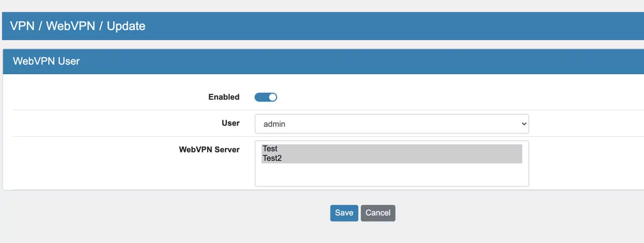This screenshot has width=644, height=243.
Task: Click the Cancel button
Action: pyautogui.click(x=378, y=213)
